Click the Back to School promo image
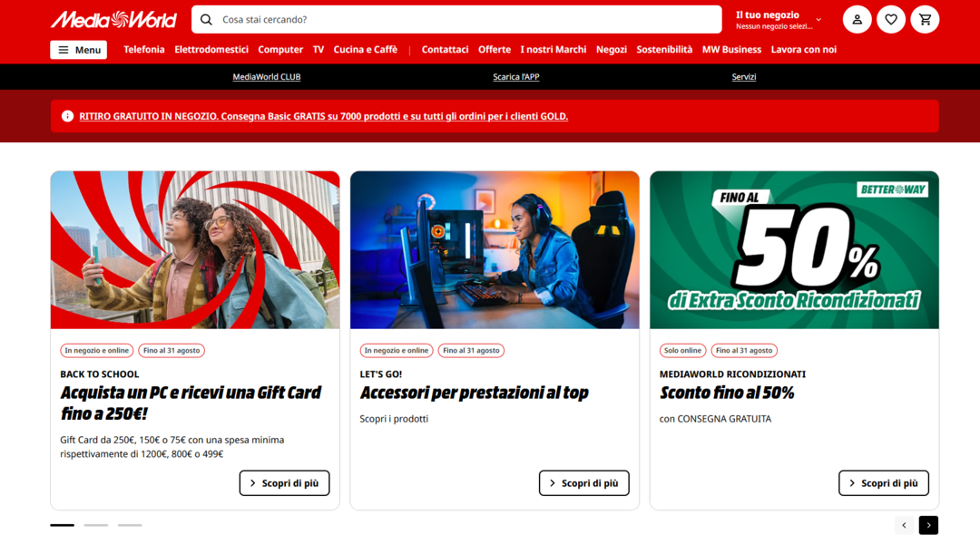Image resolution: width=980 pixels, height=544 pixels. pyautogui.click(x=195, y=250)
